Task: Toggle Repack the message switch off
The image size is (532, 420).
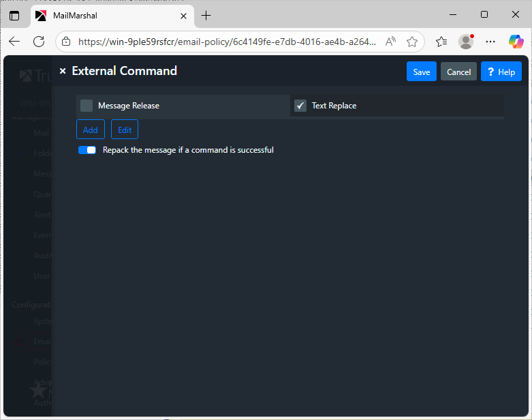Action: [87, 150]
